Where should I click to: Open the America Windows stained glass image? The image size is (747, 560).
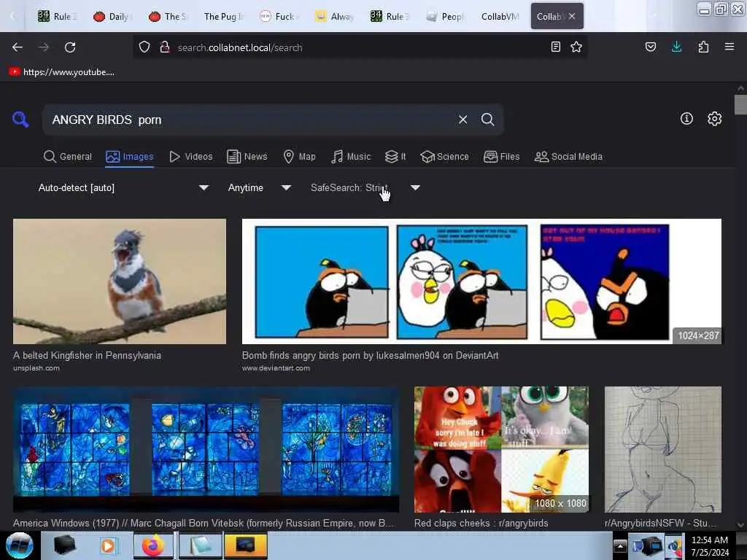tap(206, 449)
